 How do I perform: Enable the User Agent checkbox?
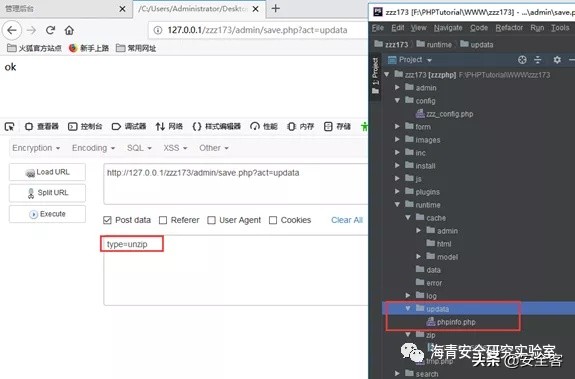(211, 220)
